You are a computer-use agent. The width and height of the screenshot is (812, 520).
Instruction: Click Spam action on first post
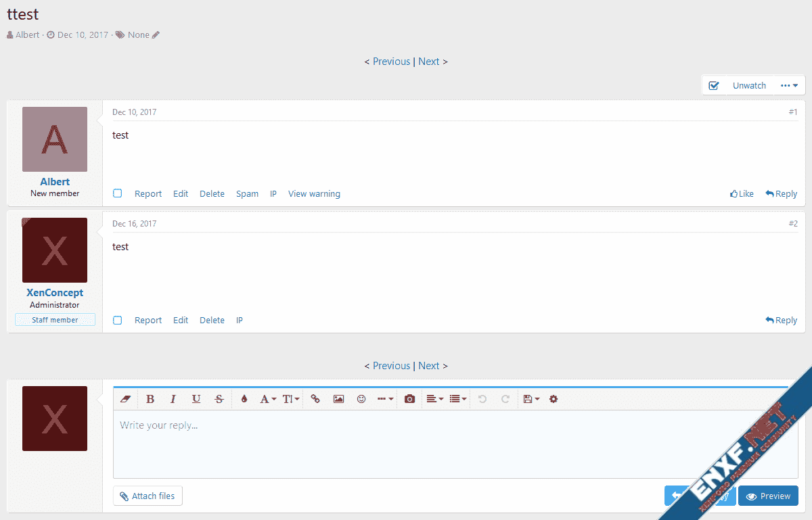pos(247,193)
